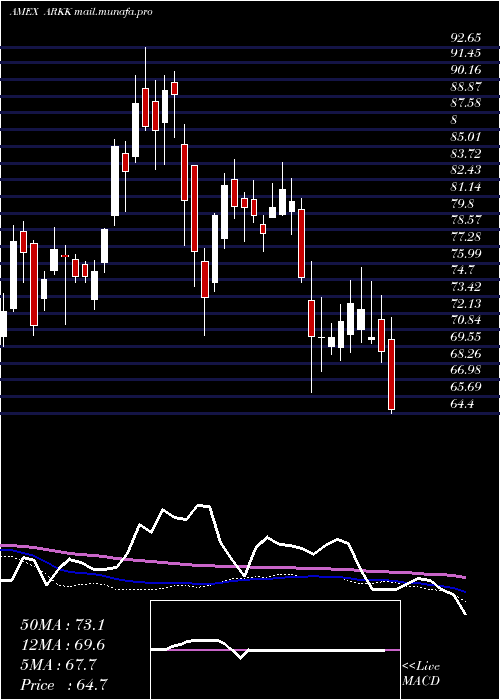The image size is (500, 700).
Task: Select the 69.55 price axis label
Action: [466, 337]
